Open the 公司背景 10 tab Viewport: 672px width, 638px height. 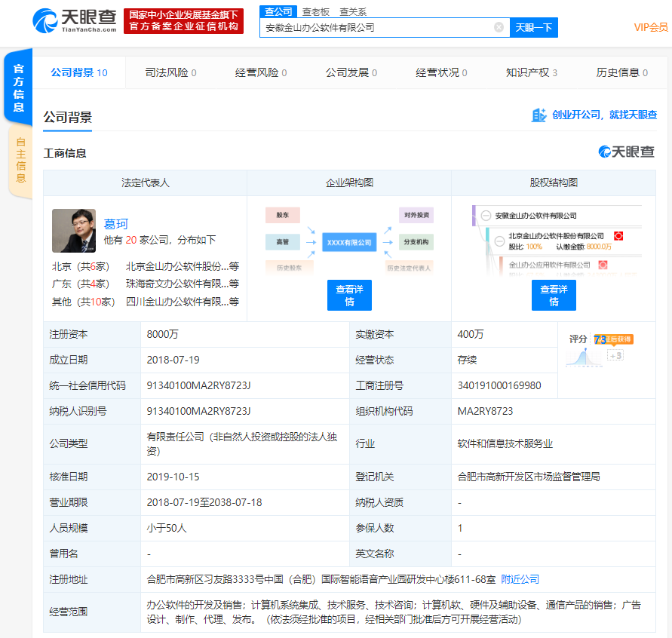pyautogui.click(x=79, y=72)
